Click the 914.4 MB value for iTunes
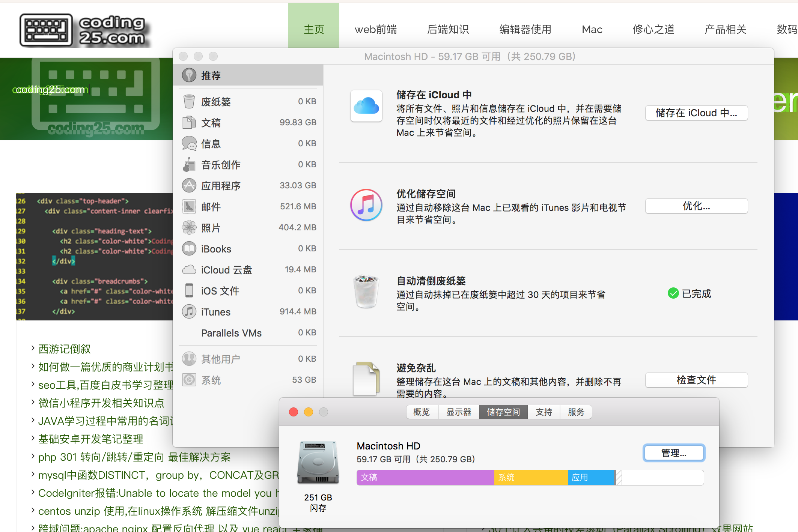Screen dimensions: 798x532 (x=298, y=311)
